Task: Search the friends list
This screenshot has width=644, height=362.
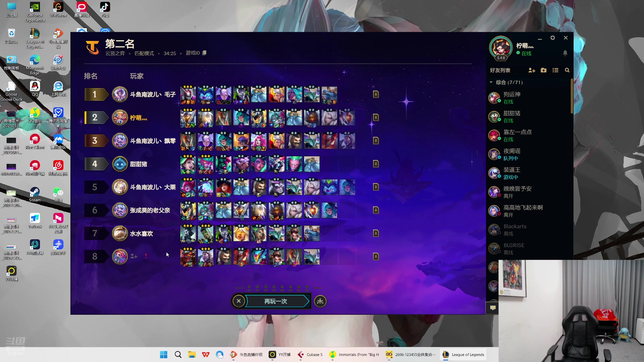Action: point(567,70)
